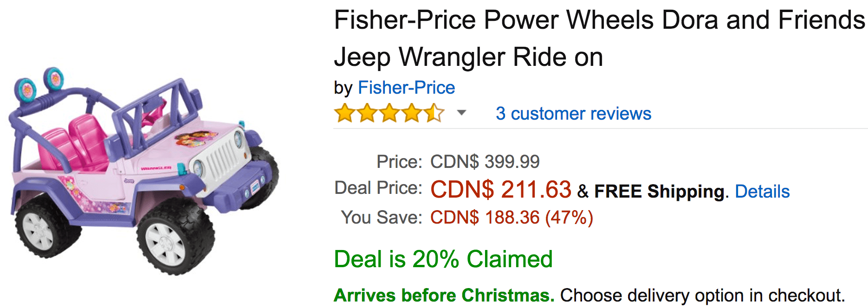This screenshot has width=868, height=308.
Task: Click the Arrives before Christmas message
Action: coord(444,295)
